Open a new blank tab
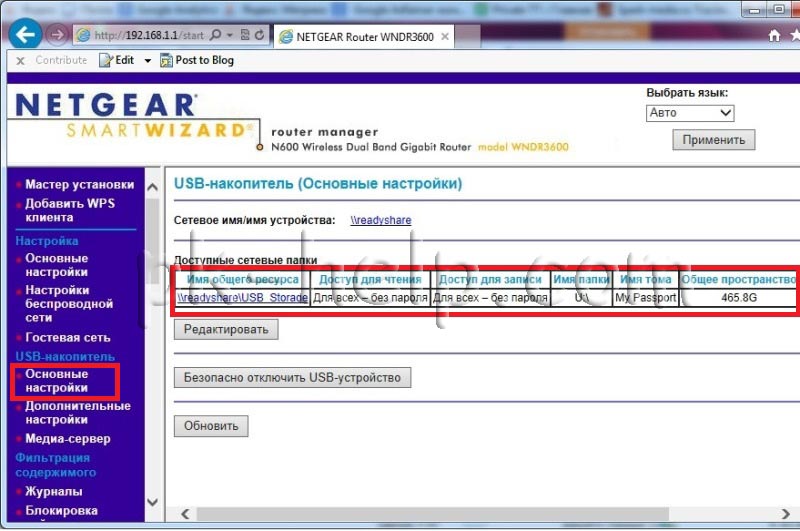The image size is (800, 531). [467, 37]
